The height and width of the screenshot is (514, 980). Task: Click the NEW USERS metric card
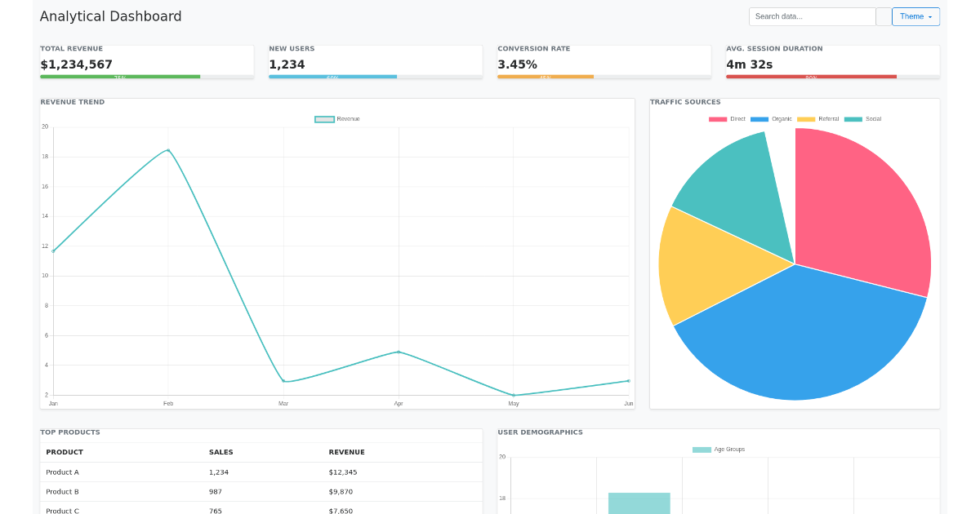click(375, 60)
